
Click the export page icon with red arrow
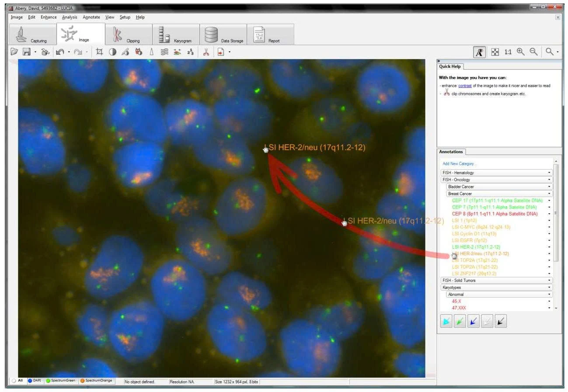coord(221,52)
